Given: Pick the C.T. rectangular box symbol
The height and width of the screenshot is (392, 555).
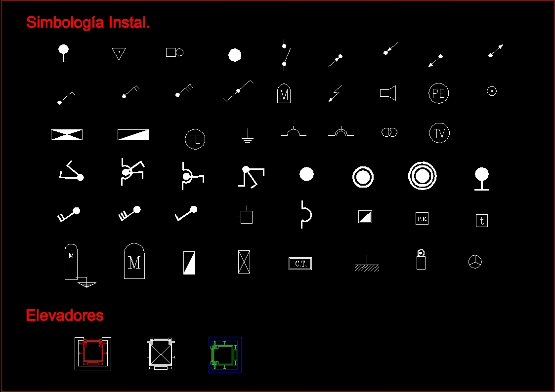Looking at the screenshot, I should click(x=300, y=264).
